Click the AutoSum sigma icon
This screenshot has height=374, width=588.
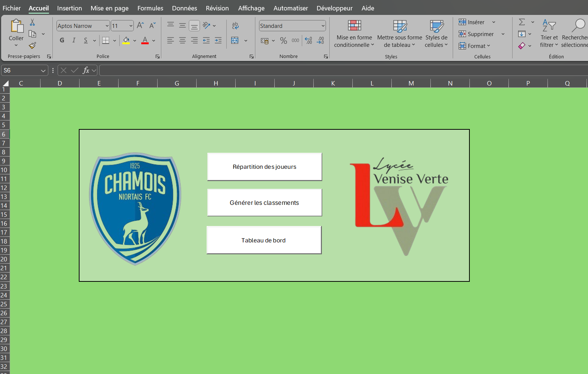(x=522, y=22)
